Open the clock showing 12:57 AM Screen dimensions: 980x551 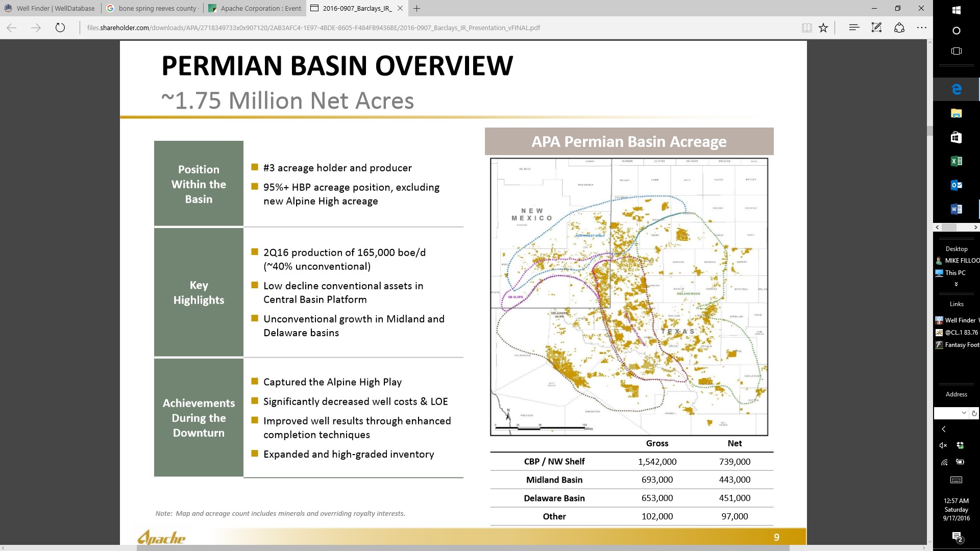click(x=957, y=509)
